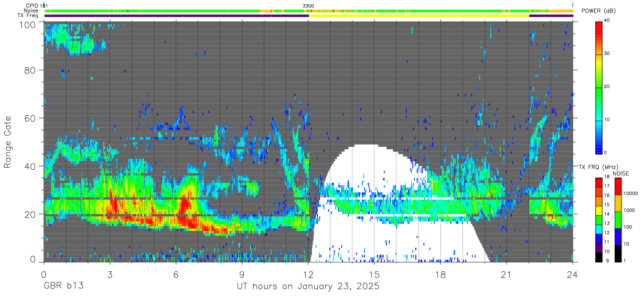644x297 pixels.
Task: Select the 15 tick on UT hours axis
Action: coord(374,274)
